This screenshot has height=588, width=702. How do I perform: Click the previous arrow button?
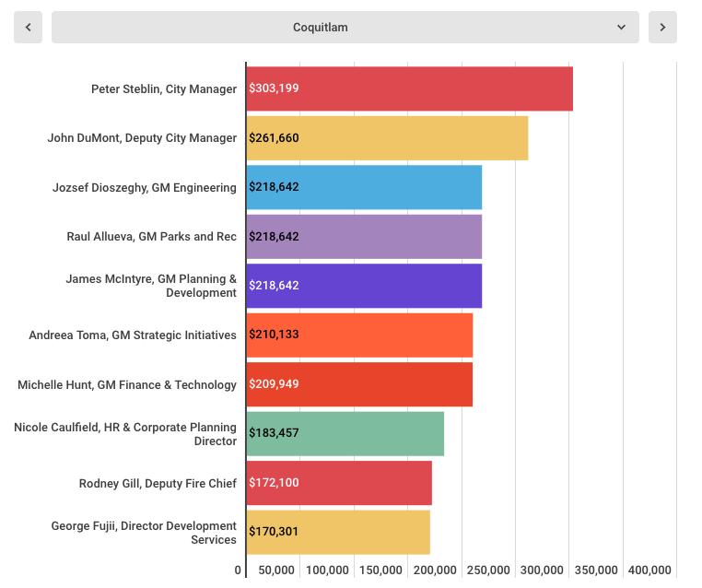[28, 28]
